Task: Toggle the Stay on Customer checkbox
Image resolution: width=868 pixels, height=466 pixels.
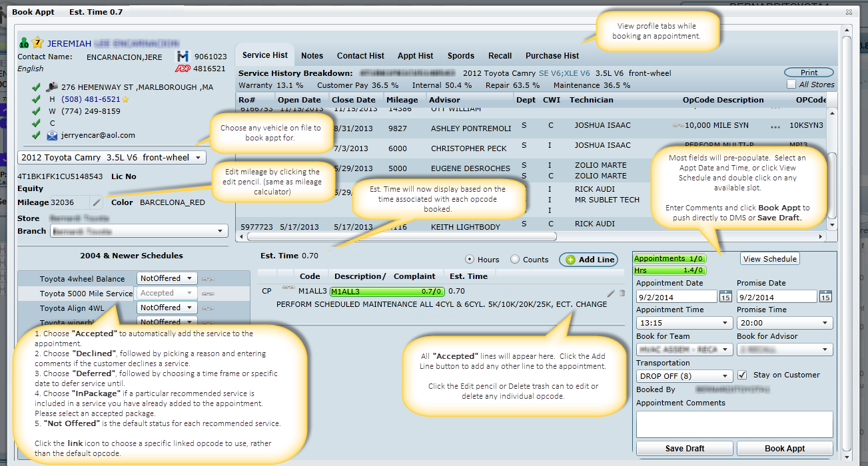Action: click(742, 375)
